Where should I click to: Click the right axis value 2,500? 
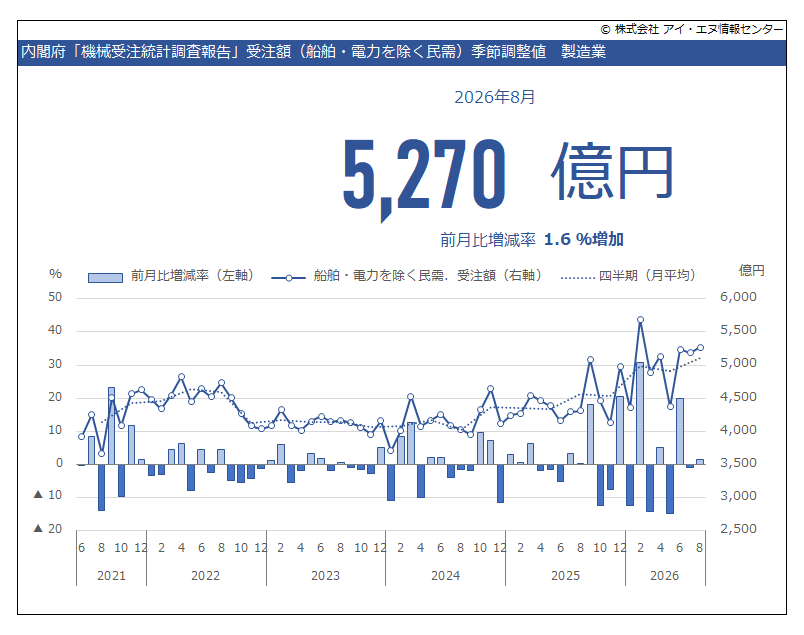pos(738,528)
